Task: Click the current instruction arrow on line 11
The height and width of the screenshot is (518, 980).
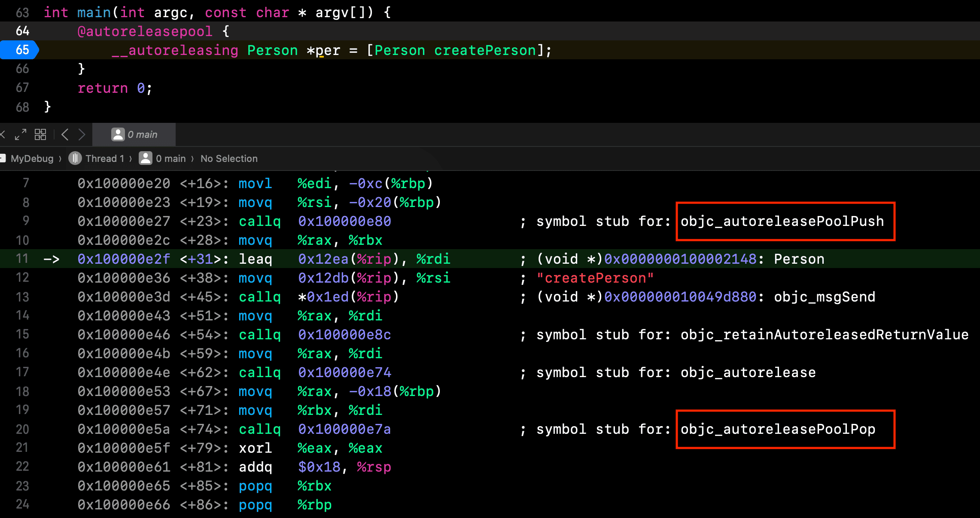Action: 52,259
